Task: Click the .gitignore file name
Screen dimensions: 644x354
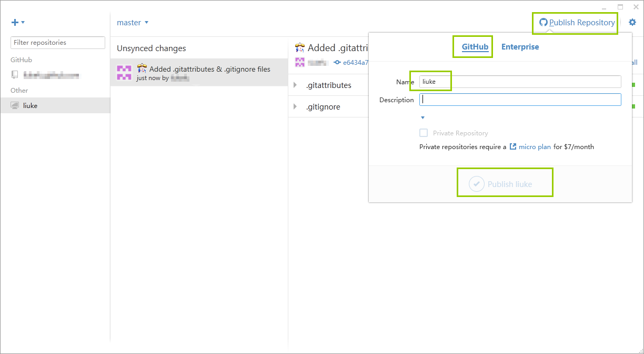Action: pos(323,106)
